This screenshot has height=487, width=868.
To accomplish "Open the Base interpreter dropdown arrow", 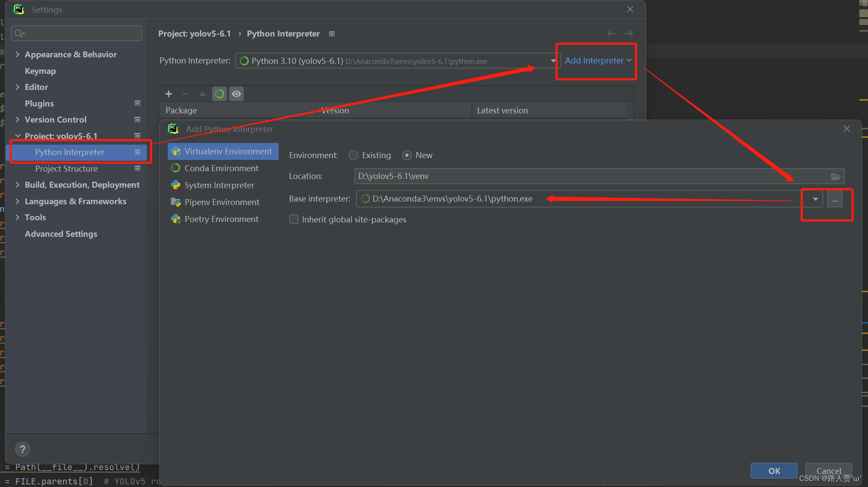I will 815,199.
